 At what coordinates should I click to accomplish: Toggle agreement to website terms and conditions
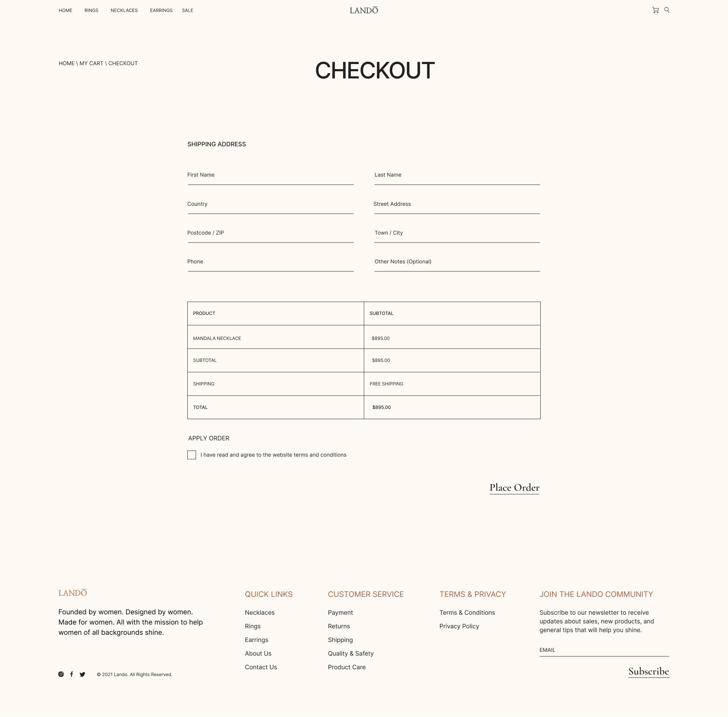click(191, 454)
